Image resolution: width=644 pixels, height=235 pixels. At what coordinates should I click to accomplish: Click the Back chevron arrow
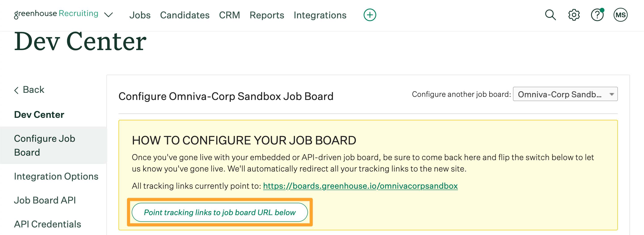tap(17, 90)
